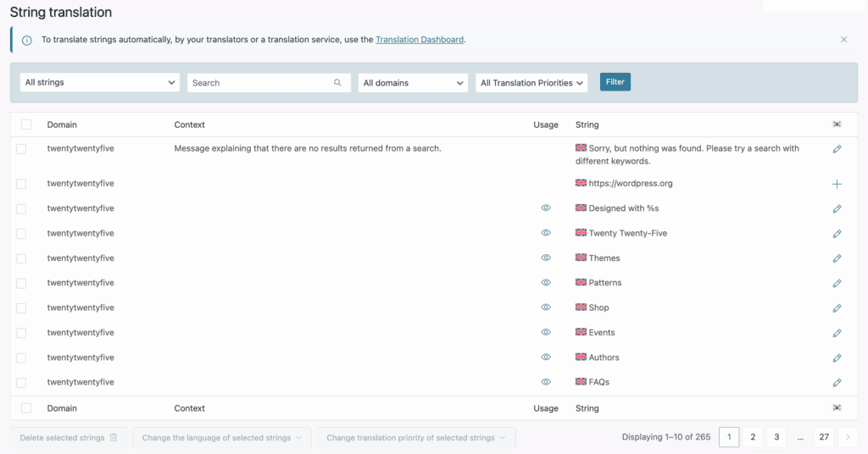Image resolution: width=868 pixels, height=454 pixels.
Task: Click 'Context' column header
Action: coord(189,125)
